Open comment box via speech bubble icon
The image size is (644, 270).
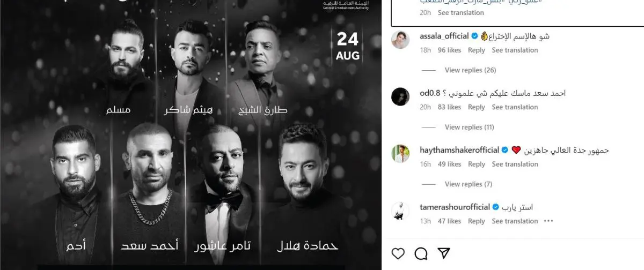421,253
